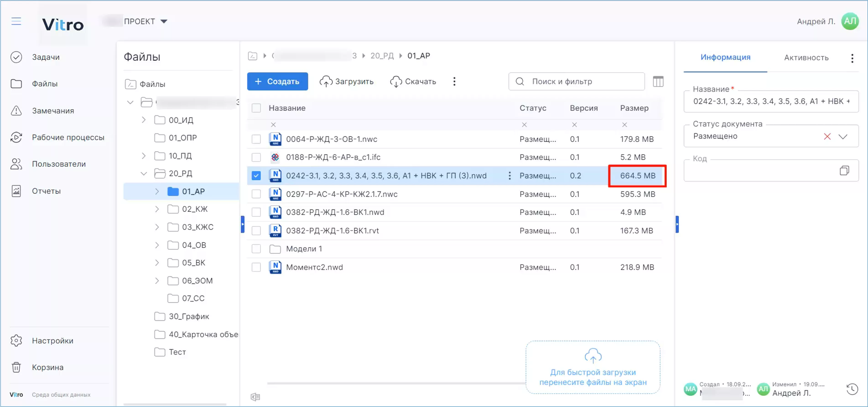Open the Статус документа dropdown arrow
868x407 pixels.
(843, 136)
